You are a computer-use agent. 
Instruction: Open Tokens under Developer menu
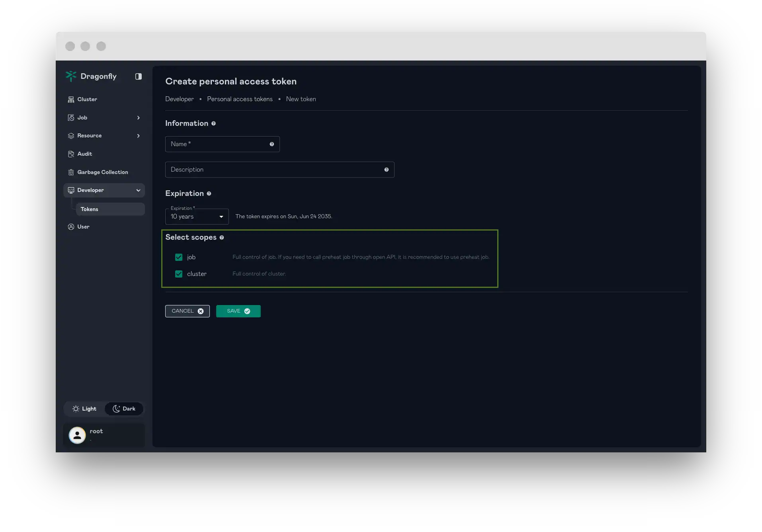(90, 209)
